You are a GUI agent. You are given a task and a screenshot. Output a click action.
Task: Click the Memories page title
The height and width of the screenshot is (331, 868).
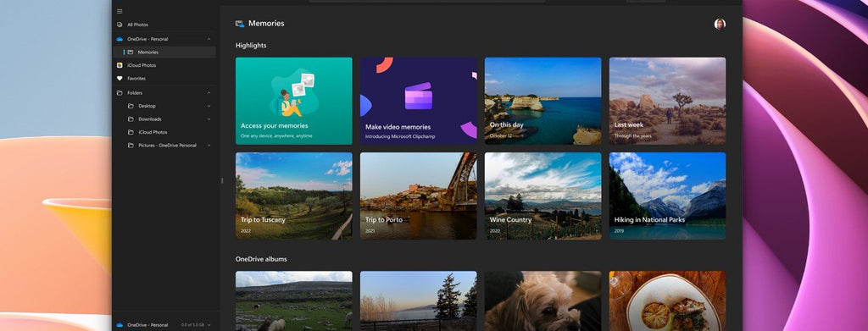266,24
